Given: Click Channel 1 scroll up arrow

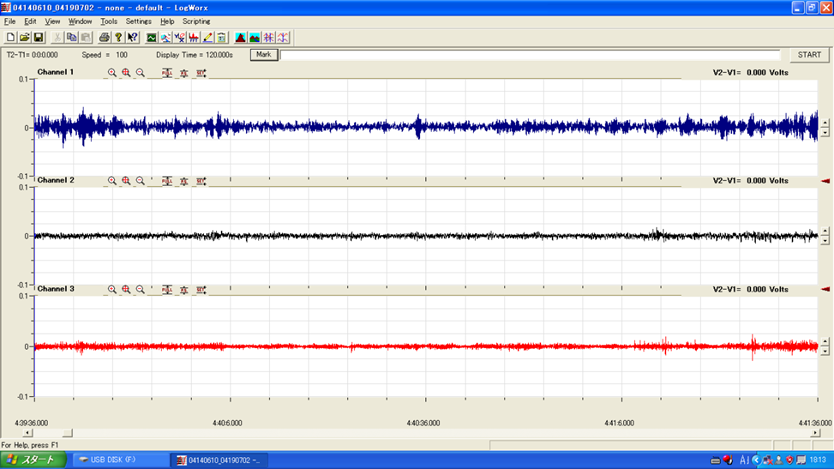Looking at the screenshot, I should point(824,123).
